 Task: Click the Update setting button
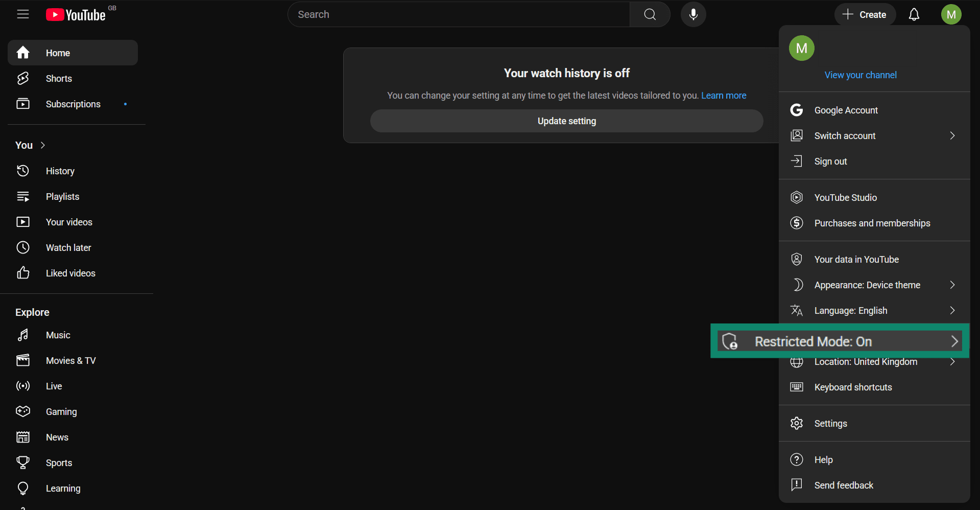tap(566, 121)
